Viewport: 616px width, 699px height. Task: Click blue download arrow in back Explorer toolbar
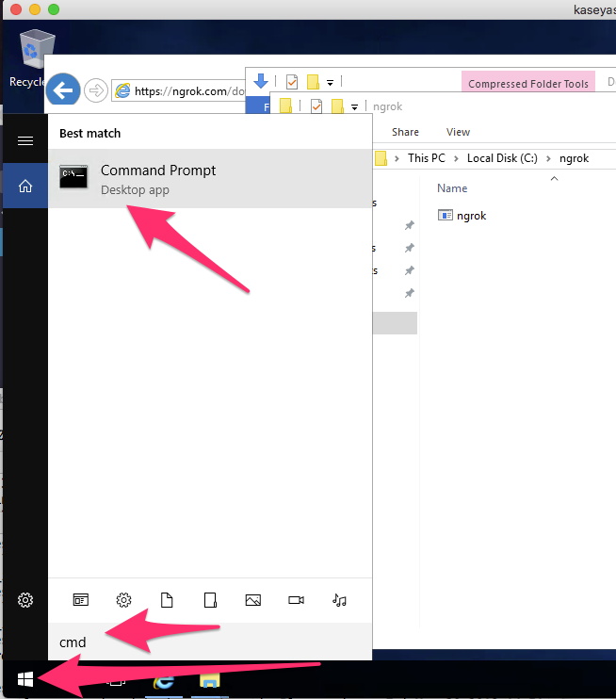coord(261,81)
